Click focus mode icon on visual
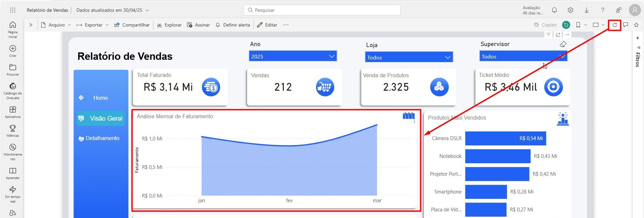The height and width of the screenshot is (218, 644). [x=558, y=35]
